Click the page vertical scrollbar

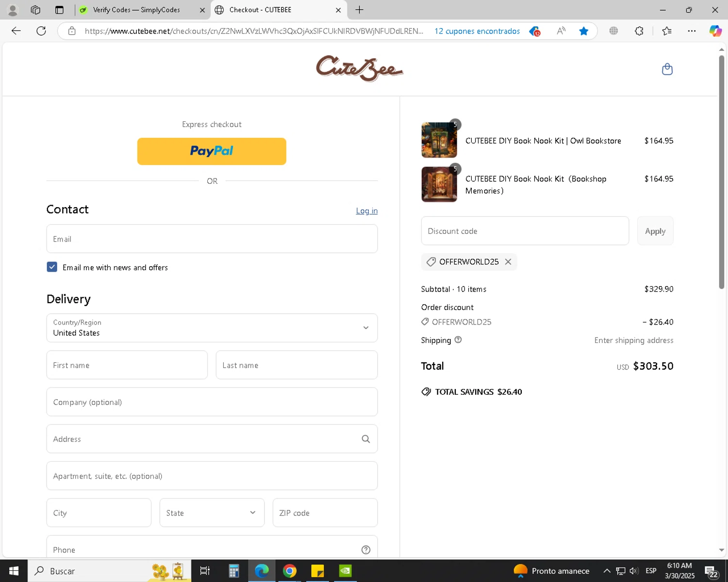click(721, 172)
